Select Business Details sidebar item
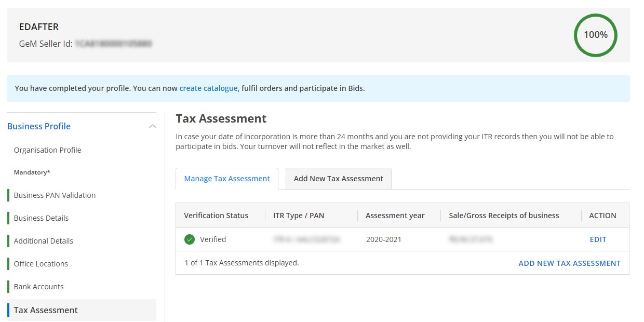The height and width of the screenshot is (322, 644). pyautogui.click(x=41, y=218)
